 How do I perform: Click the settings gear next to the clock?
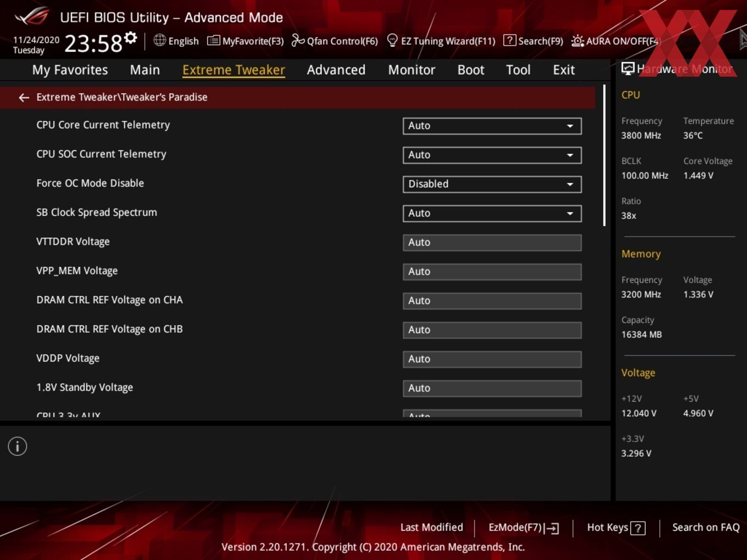(x=131, y=38)
